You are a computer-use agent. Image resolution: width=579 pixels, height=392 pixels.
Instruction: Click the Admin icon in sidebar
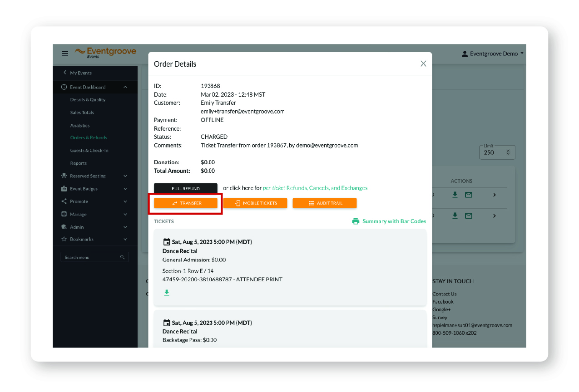click(64, 227)
